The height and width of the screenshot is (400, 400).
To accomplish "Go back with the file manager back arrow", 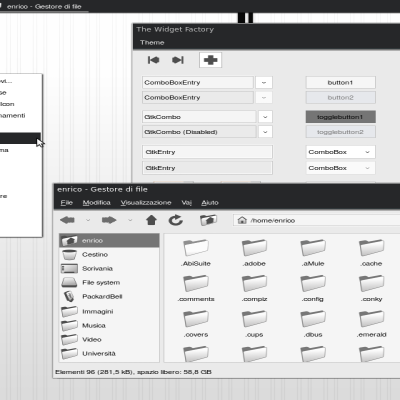I will point(67,220).
